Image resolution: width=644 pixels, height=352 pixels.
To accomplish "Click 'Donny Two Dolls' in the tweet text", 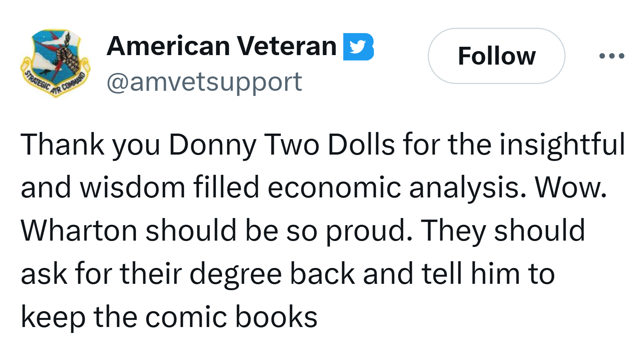I will click(x=282, y=145).
